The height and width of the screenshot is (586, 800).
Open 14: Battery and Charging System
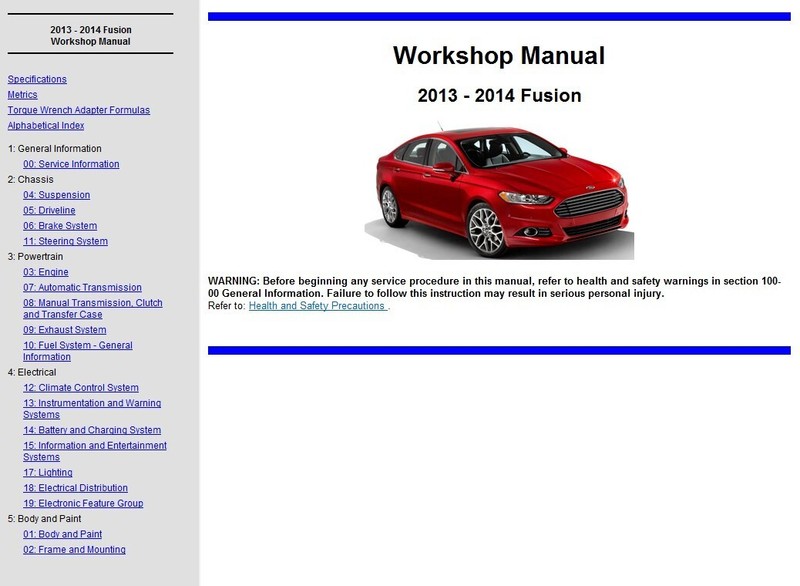(92, 430)
